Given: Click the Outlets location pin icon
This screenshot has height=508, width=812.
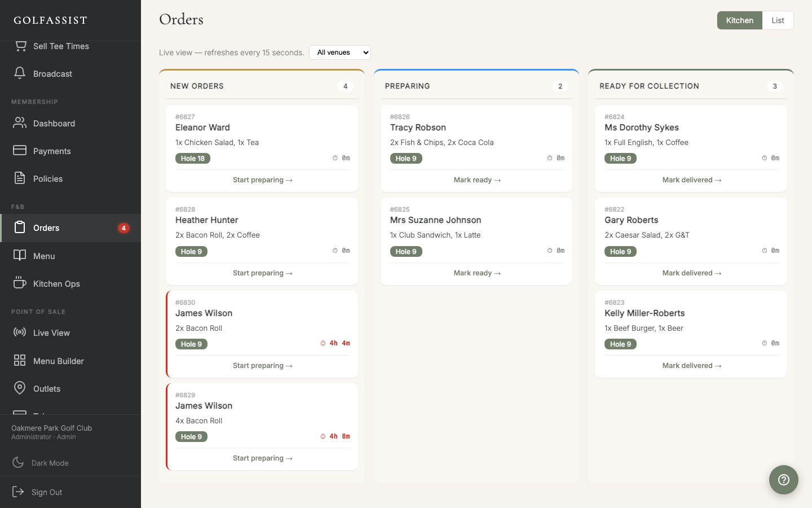Looking at the screenshot, I should 20,388.
